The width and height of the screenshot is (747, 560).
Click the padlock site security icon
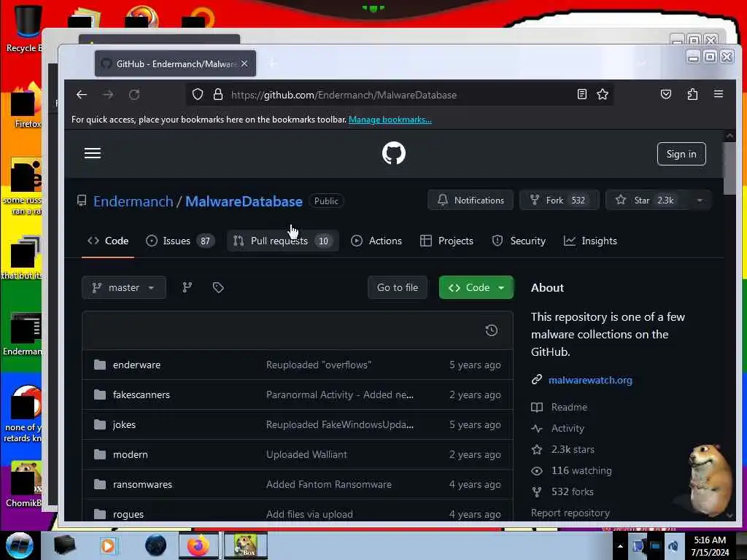[x=217, y=94]
